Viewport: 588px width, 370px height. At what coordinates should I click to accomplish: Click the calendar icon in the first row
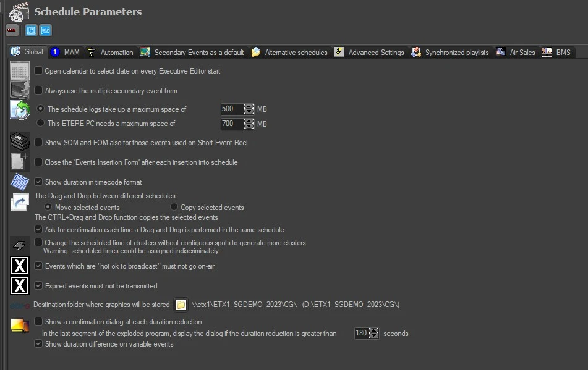click(20, 71)
